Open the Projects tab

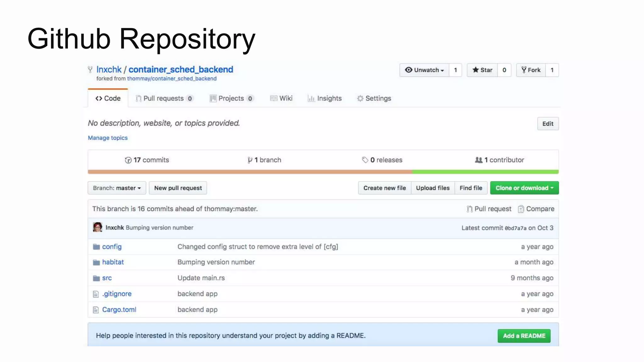click(231, 98)
